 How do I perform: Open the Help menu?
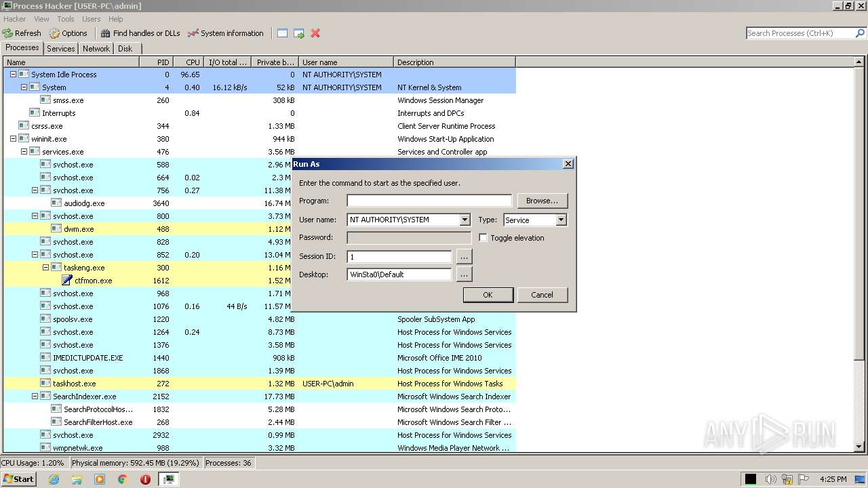tap(116, 19)
